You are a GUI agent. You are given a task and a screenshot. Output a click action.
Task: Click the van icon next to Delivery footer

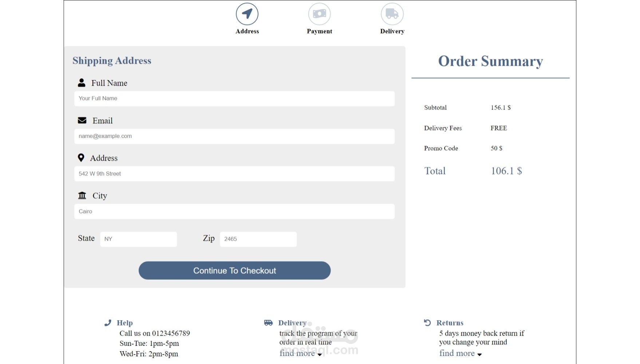[268, 323]
